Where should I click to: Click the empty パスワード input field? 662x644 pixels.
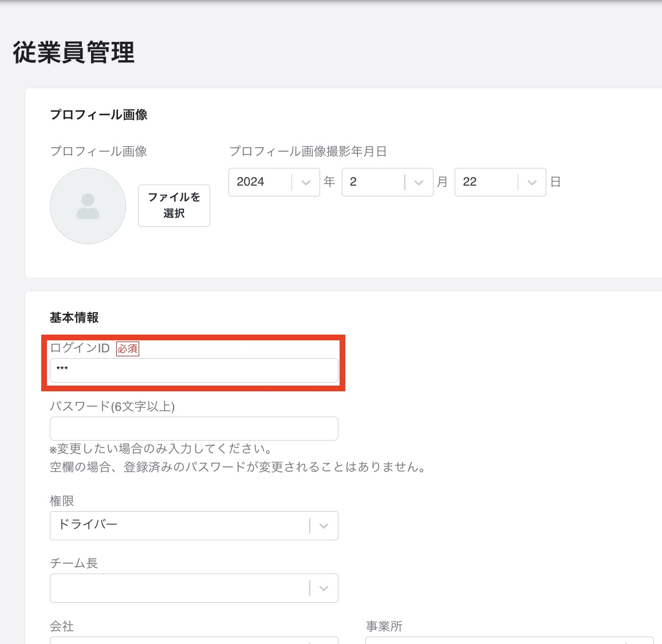pos(194,428)
